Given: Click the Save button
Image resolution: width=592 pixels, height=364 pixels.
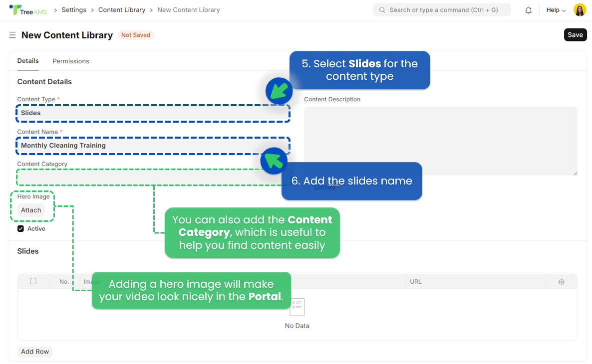Looking at the screenshot, I should click(575, 35).
